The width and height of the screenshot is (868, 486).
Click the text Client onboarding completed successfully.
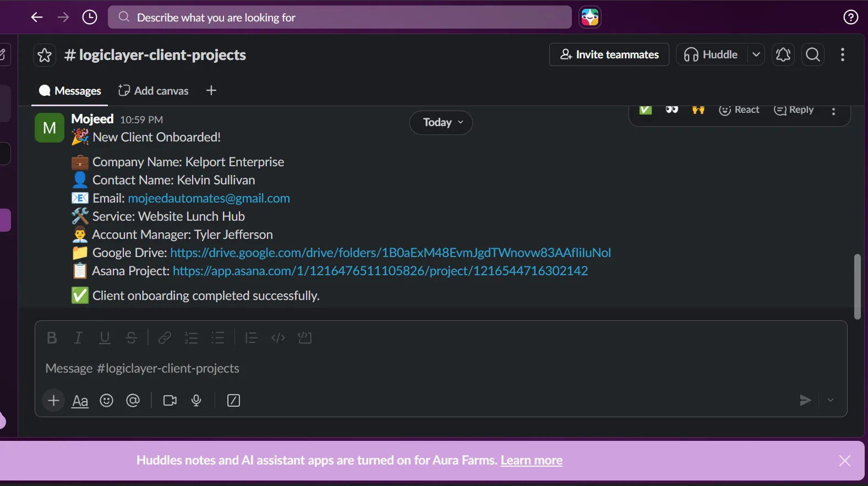206,296
